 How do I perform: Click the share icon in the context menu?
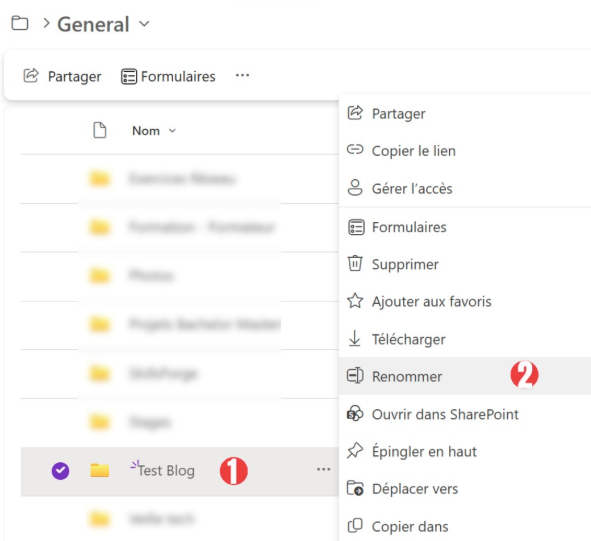tap(355, 113)
